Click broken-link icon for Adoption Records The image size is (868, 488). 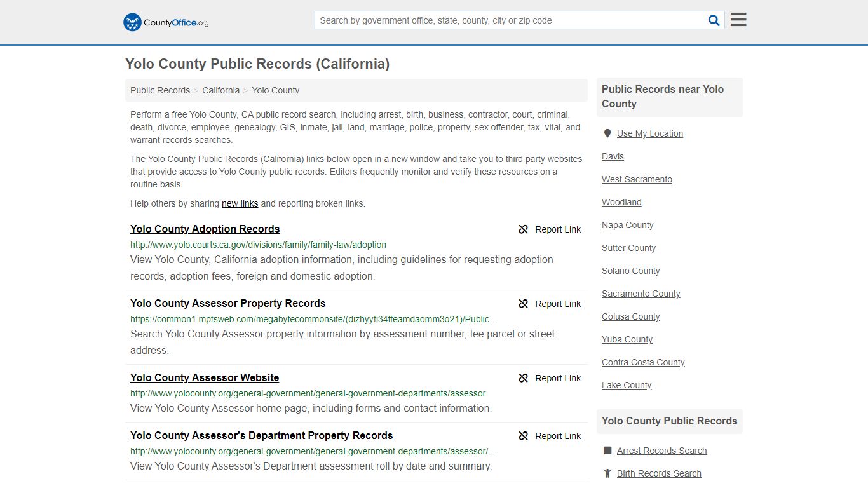coord(524,229)
